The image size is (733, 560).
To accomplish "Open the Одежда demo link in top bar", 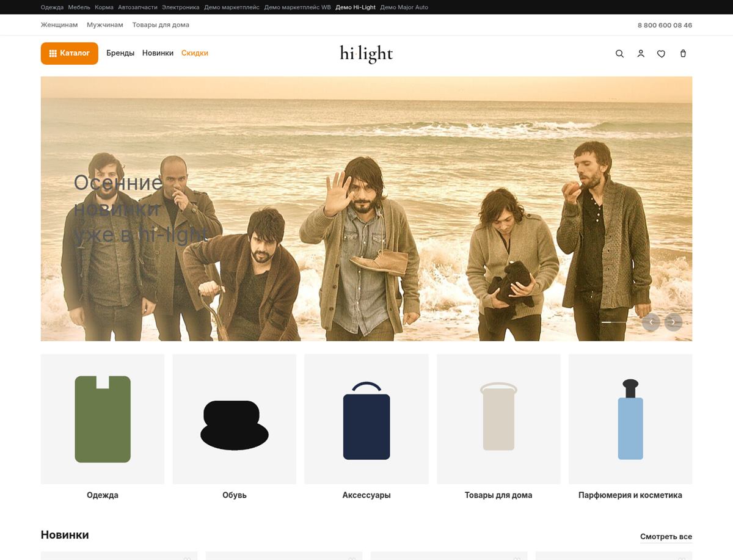I will 52,7.
